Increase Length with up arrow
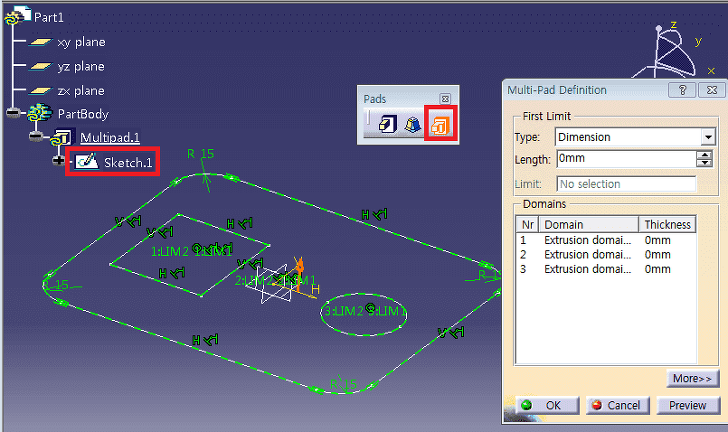Viewport: 728px width, 432px height. click(705, 155)
